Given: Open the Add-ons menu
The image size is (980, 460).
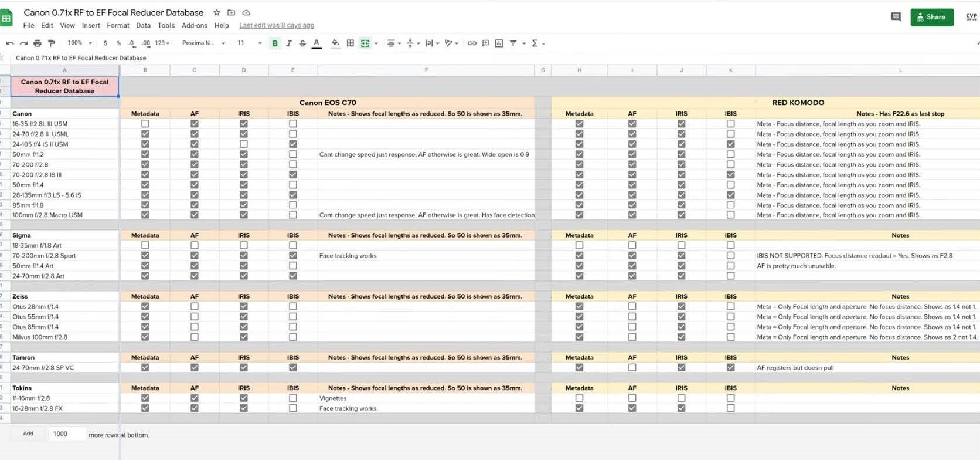Looking at the screenshot, I should coord(195,26).
